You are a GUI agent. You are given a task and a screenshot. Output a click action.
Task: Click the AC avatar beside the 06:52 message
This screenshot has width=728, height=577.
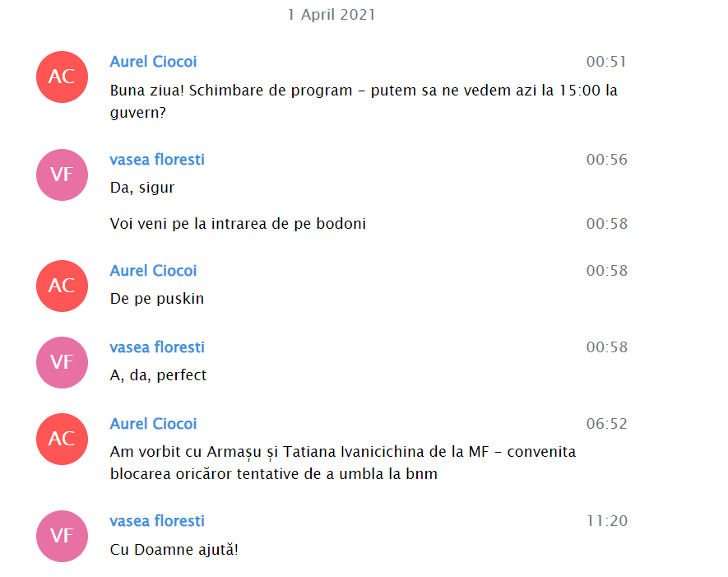[63, 439]
